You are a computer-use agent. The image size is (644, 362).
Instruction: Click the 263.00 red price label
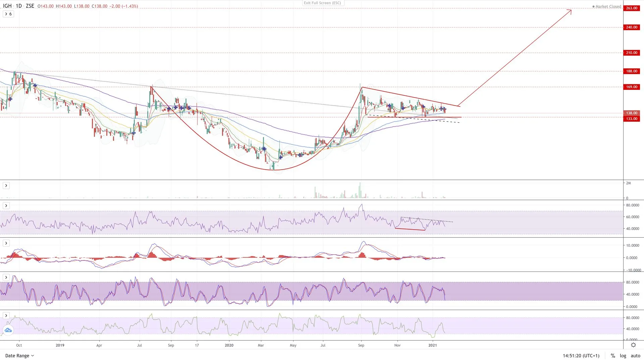(632, 8)
